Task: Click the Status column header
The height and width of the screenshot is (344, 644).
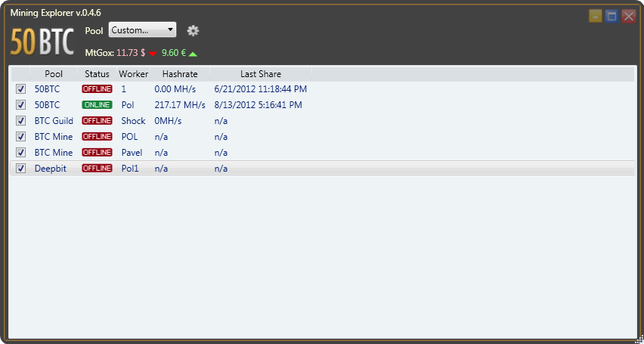Action: 97,74
